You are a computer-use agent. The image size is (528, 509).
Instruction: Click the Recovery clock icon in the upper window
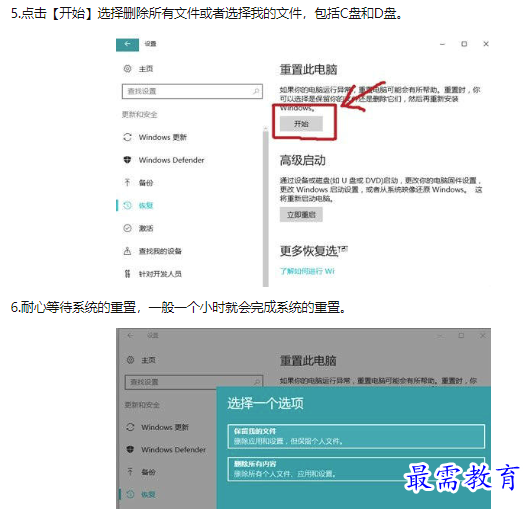point(127,205)
